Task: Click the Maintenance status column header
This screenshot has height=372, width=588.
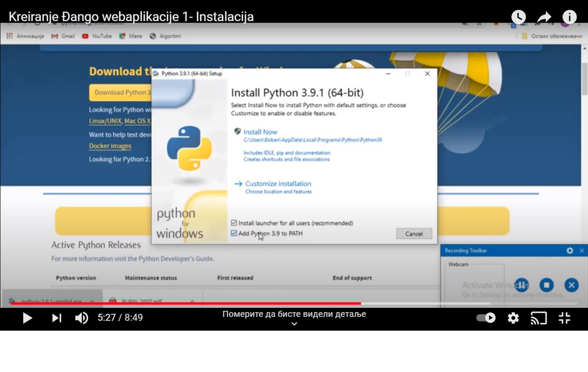Action: point(151,278)
